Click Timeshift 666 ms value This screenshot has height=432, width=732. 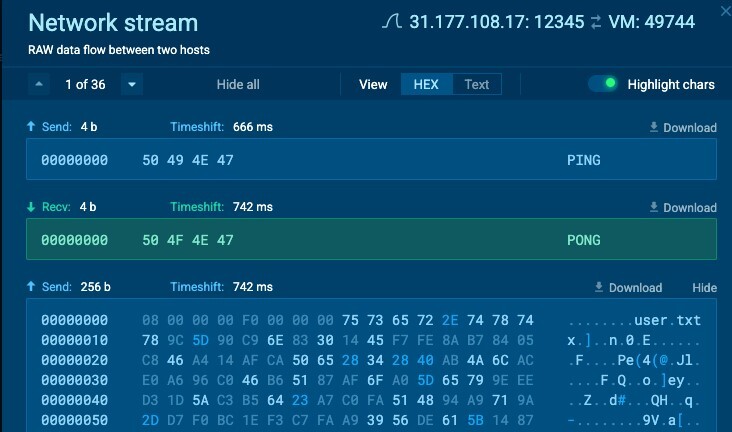pyautogui.click(x=253, y=127)
